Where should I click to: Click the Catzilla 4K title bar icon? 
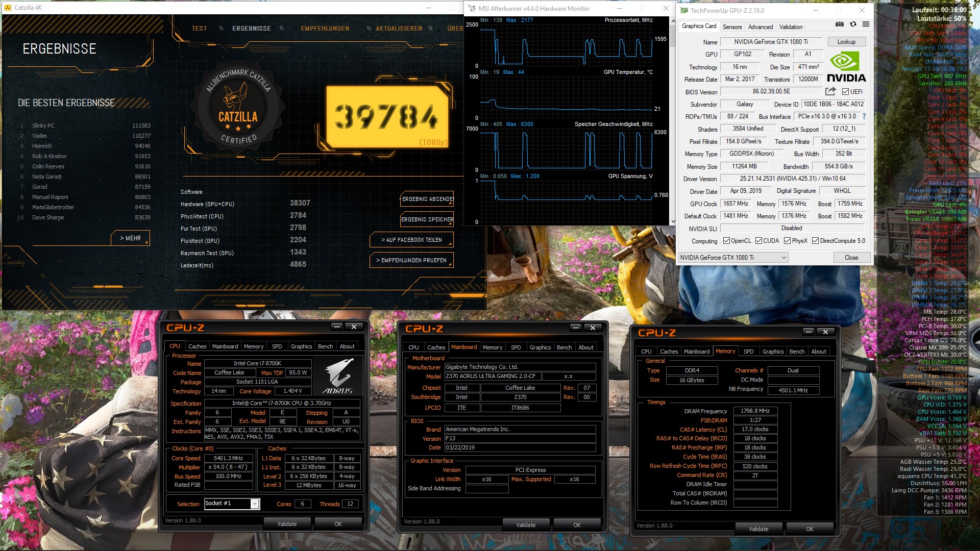point(8,8)
